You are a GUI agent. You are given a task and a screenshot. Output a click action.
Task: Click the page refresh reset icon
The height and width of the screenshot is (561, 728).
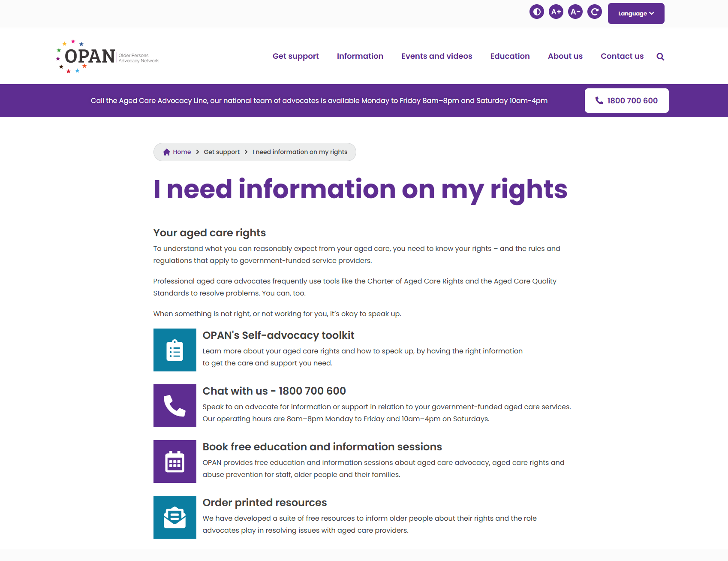coord(595,12)
